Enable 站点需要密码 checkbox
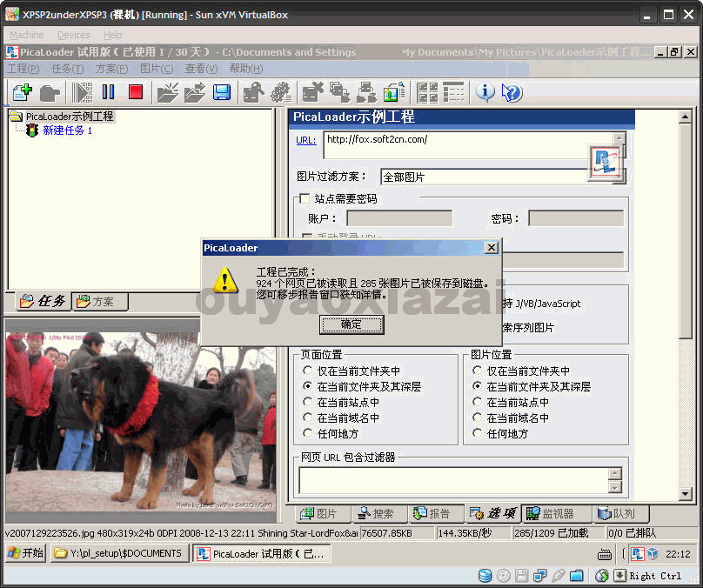 coord(305,198)
